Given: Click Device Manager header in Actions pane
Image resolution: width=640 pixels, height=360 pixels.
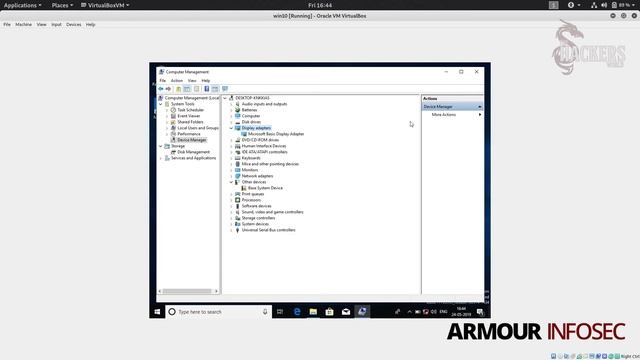Looking at the screenshot, I should 452,107.
